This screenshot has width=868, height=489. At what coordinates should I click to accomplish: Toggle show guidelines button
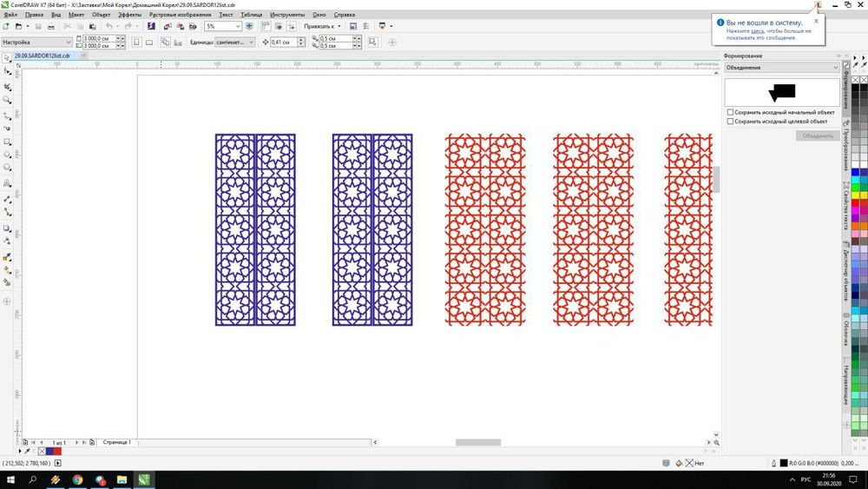(x=291, y=26)
